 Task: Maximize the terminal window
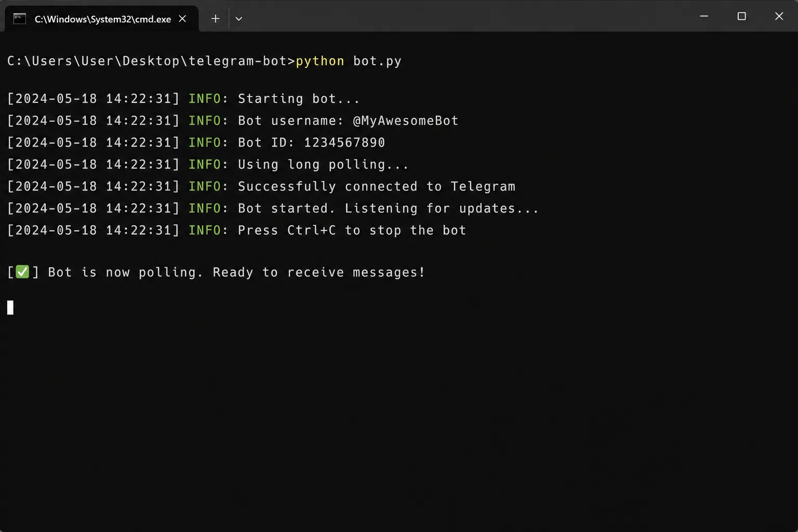pyautogui.click(x=741, y=16)
